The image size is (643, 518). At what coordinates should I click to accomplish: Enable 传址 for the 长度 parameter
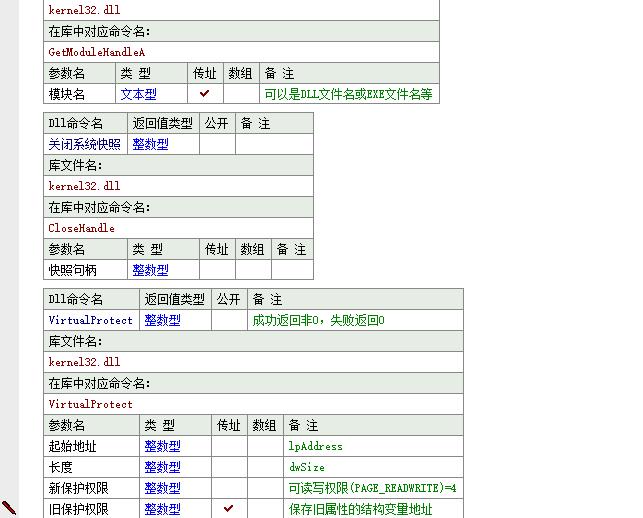coord(229,467)
